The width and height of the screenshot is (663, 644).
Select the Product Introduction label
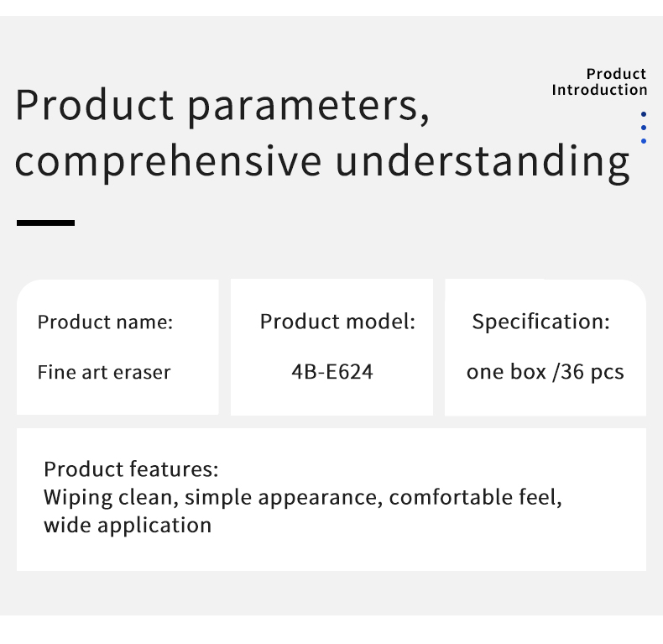tap(599, 81)
